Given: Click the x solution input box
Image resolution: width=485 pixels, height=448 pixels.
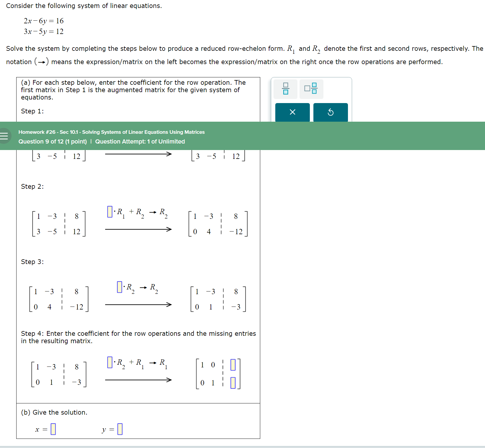Looking at the screenshot, I should pos(53,429).
